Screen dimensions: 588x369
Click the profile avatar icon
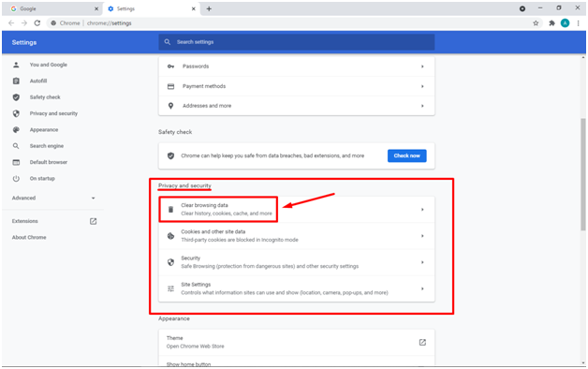point(565,23)
